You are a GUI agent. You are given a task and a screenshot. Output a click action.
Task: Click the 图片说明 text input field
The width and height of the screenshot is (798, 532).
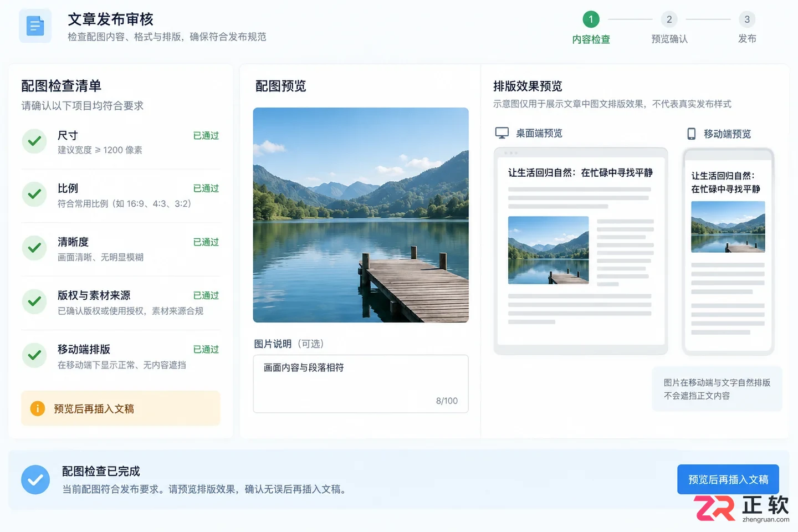point(361,384)
